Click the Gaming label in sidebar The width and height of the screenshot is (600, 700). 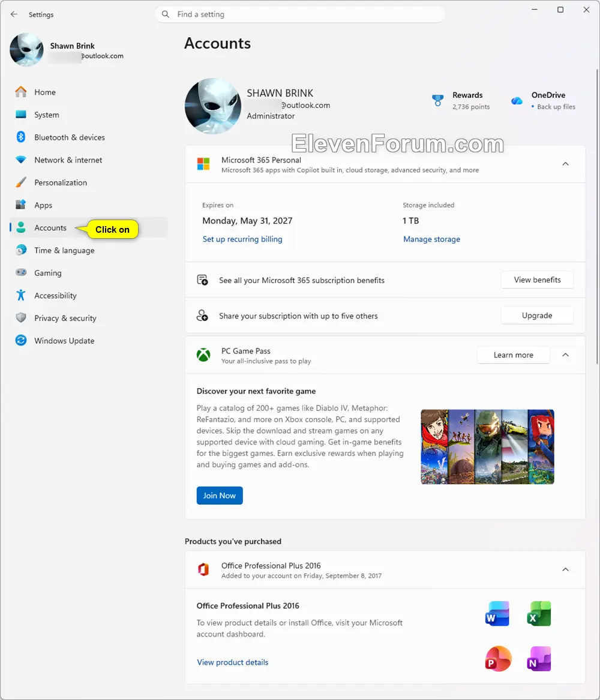[x=48, y=273]
